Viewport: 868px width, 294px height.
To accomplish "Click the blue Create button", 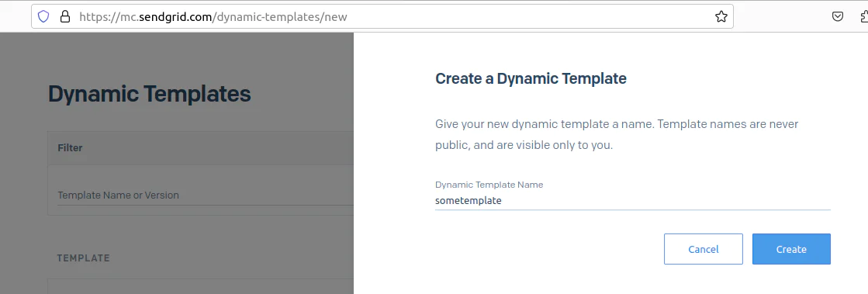I will 791,249.
